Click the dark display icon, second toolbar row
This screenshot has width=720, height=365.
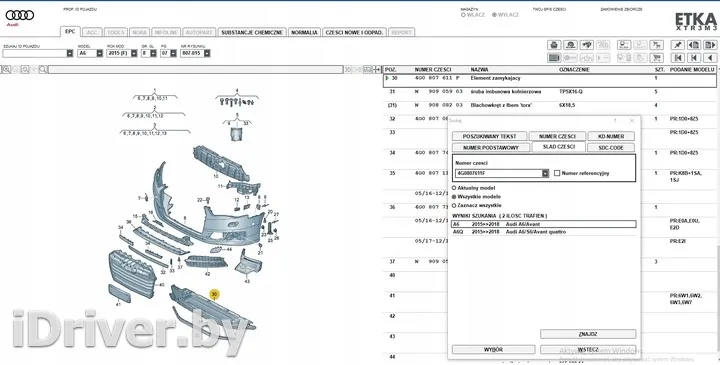(554, 58)
